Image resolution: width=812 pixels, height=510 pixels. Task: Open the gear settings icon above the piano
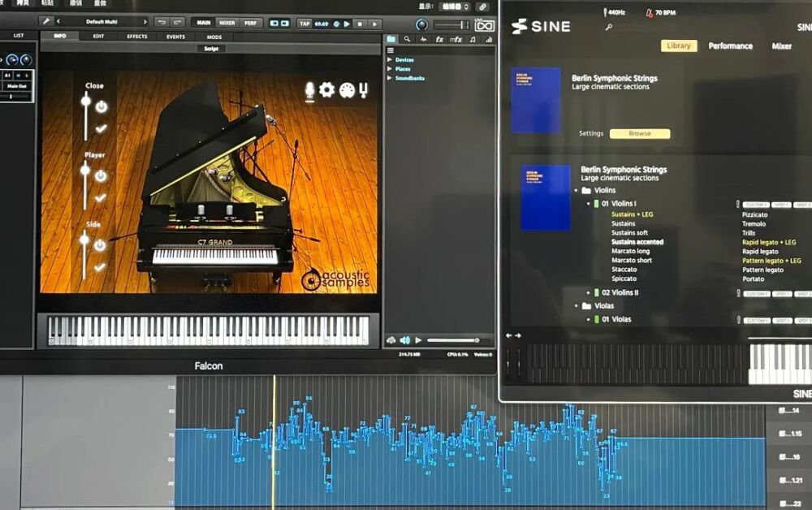(327, 90)
